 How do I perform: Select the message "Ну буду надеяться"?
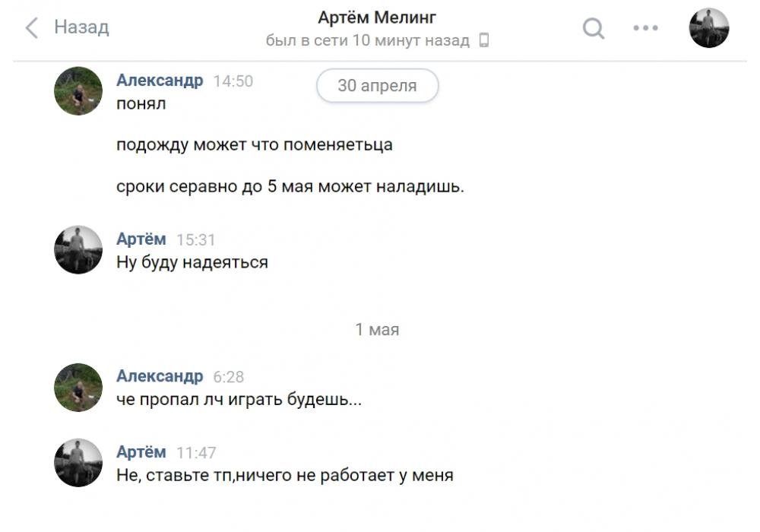(192, 263)
